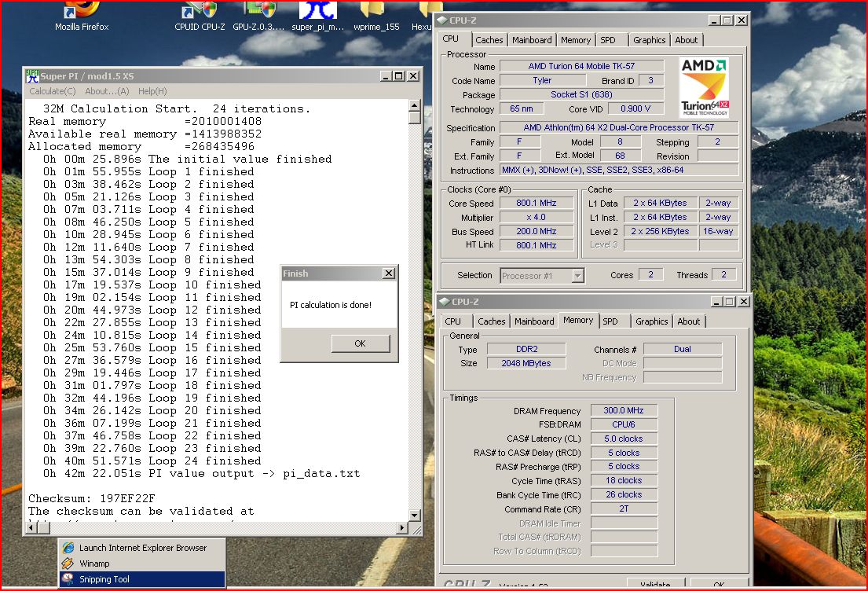The image size is (868, 591).
Task: Click the processor Name field AMD Turion 64 Mobile TK-57
Action: (581, 66)
